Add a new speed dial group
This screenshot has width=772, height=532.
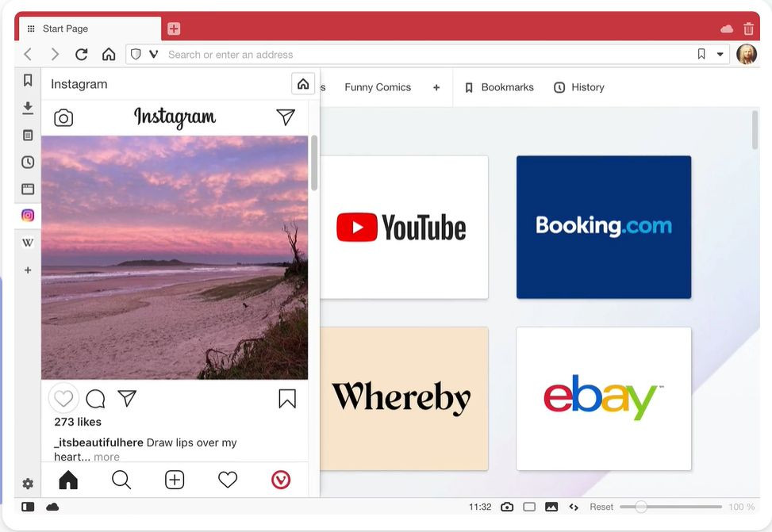436,87
